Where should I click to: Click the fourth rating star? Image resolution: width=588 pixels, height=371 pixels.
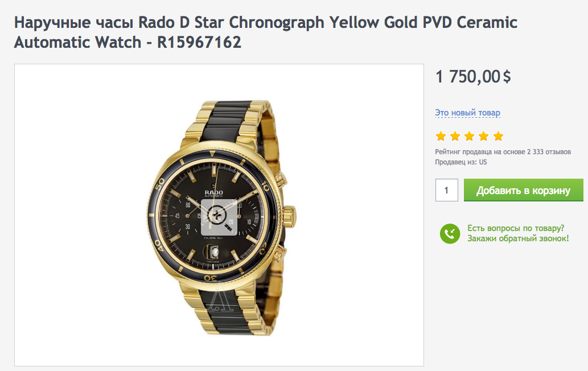[484, 136]
